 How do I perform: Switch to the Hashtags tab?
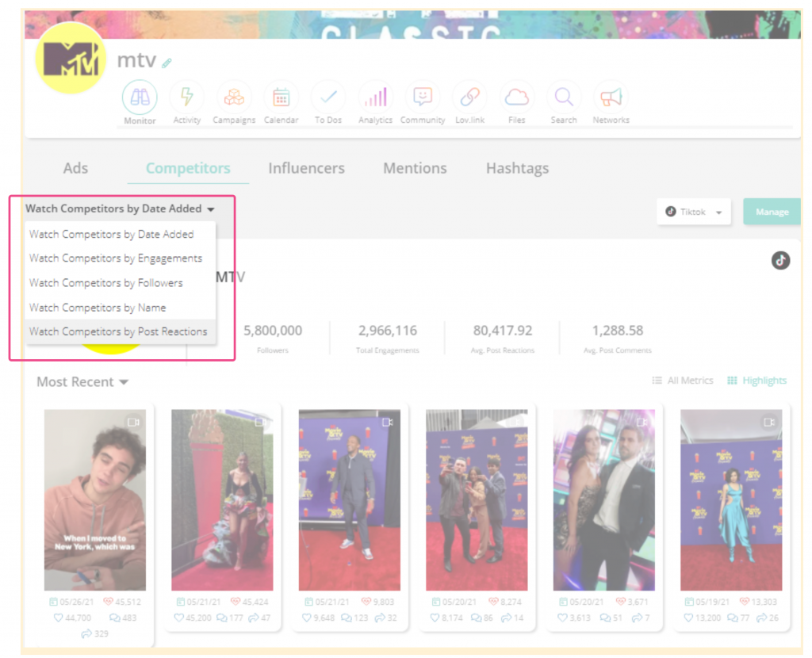[x=517, y=168]
